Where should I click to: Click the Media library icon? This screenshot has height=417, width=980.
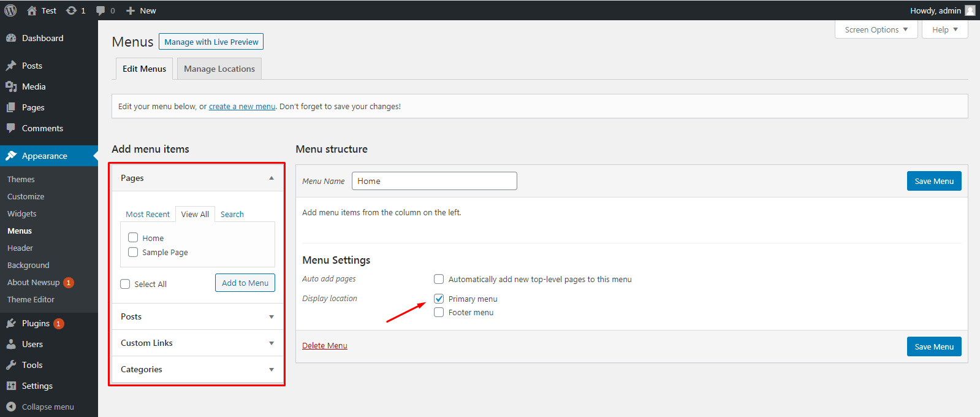(x=11, y=86)
